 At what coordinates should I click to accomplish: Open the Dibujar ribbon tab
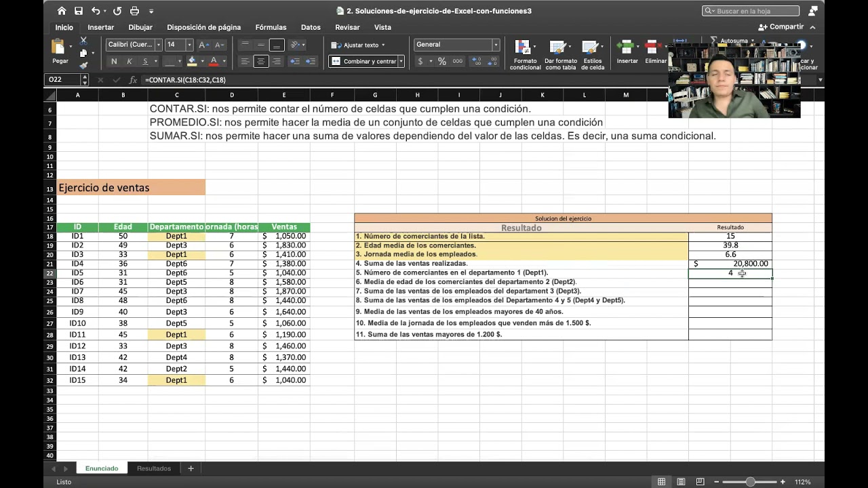(x=140, y=27)
